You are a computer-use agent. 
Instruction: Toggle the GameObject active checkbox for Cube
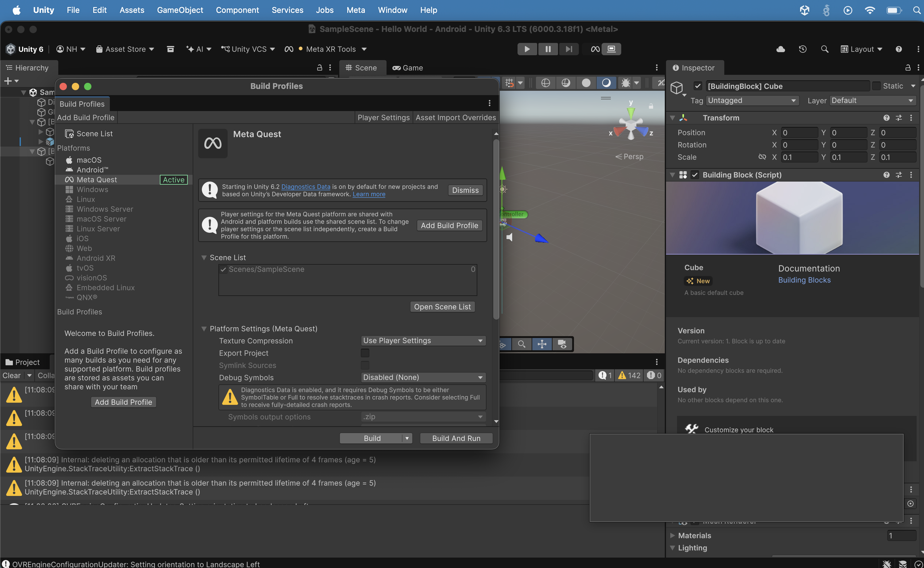697,86
